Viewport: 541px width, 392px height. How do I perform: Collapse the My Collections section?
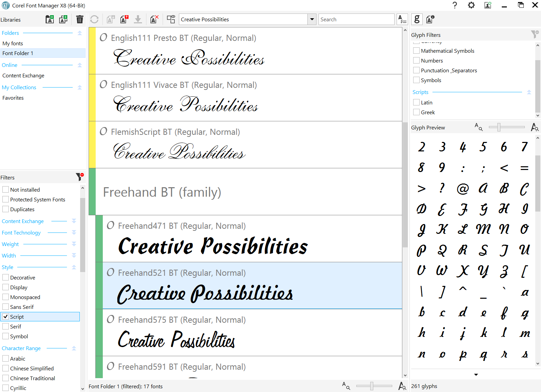tap(80, 87)
